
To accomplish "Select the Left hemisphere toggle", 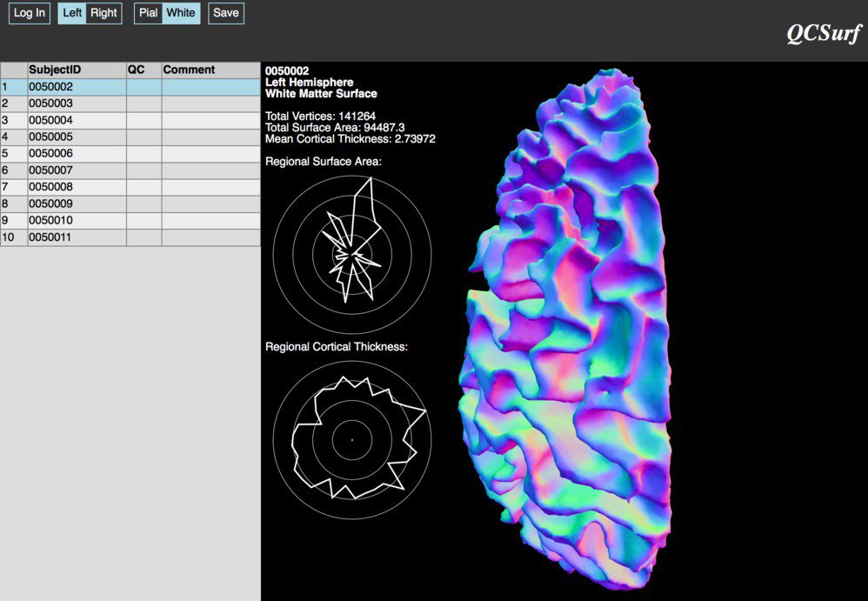I will click(72, 13).
